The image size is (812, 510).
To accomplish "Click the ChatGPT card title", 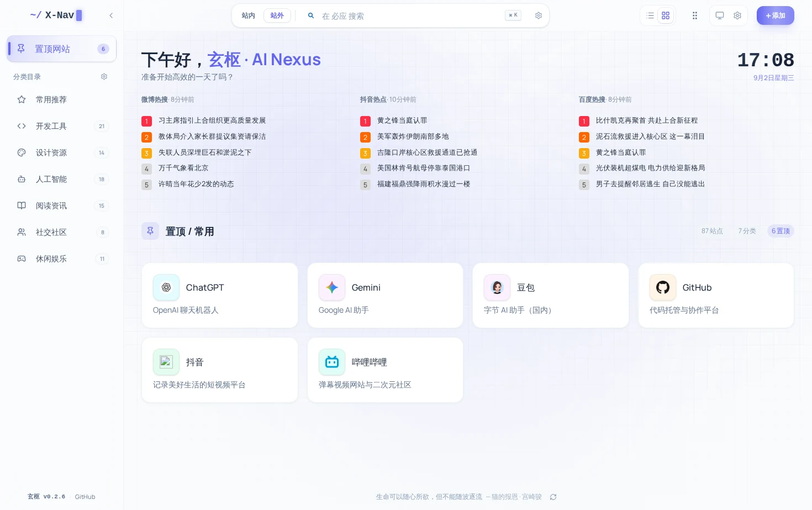I will point(205,287).
